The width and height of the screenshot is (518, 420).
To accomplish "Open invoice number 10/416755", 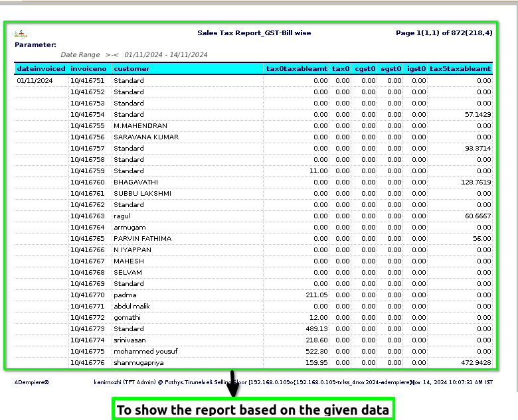I will click(87, 126).
